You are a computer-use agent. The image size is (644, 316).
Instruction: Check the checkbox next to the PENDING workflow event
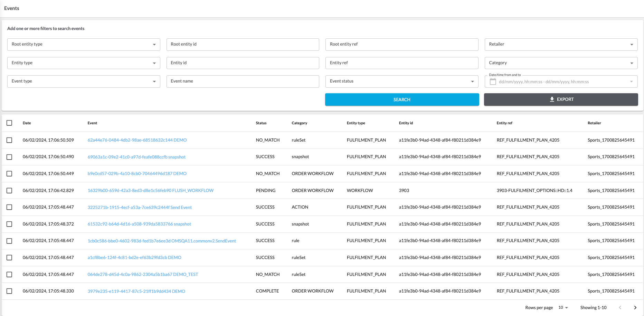pos(9,190)
